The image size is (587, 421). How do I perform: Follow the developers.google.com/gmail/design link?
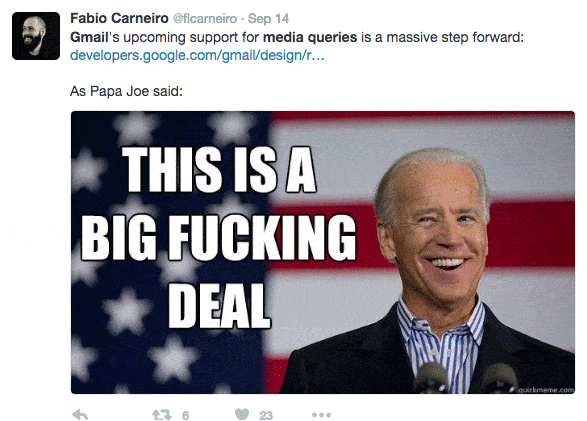(x=197, y=55)
